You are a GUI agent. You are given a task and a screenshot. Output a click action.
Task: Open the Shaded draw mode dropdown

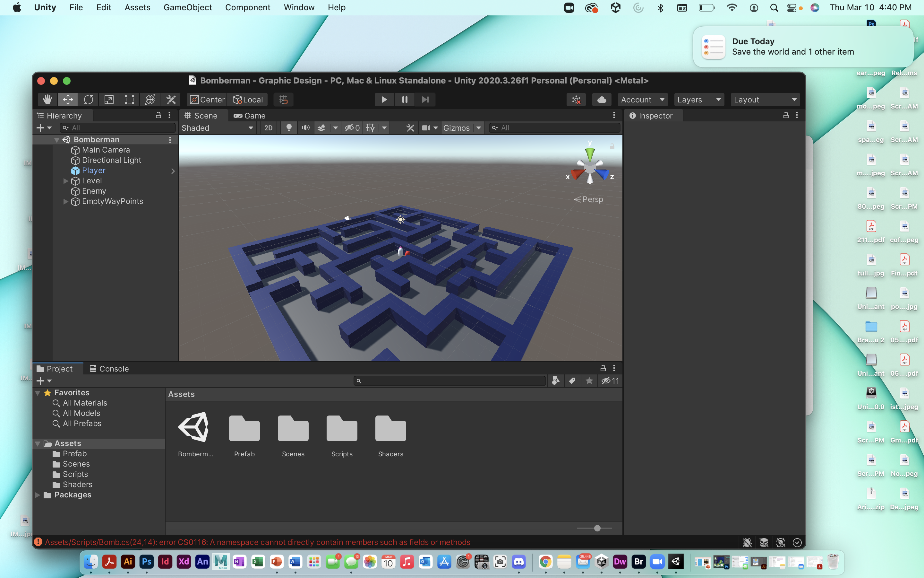[218, 128]
